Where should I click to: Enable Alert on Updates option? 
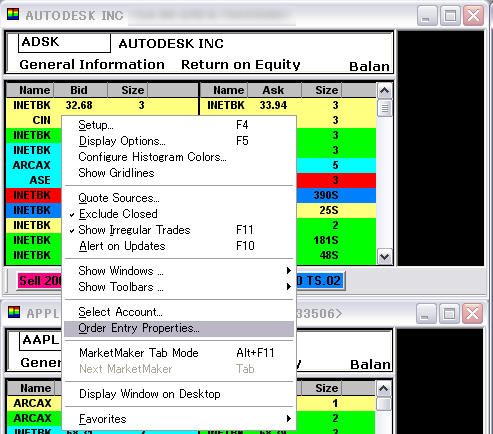coord(179,246)
